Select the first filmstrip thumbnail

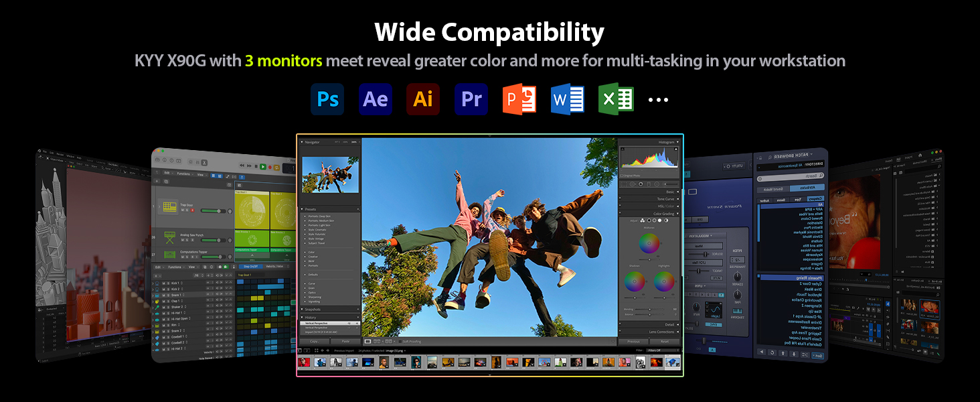tap(305, 362)
